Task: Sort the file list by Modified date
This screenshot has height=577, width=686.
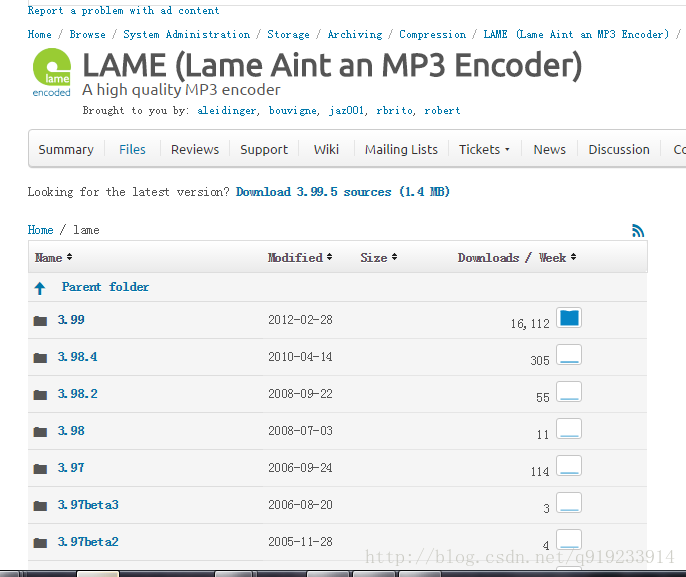Action: [x=300, y=258]
